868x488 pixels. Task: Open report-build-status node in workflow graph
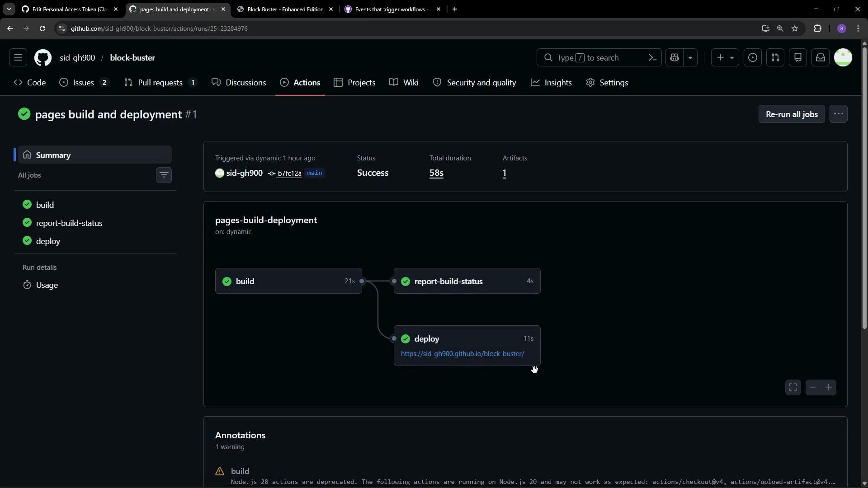[x=467, y=281]
